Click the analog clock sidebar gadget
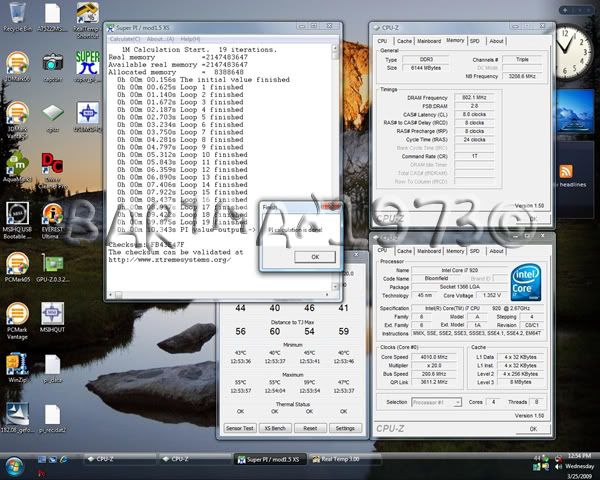Viewport: 600px width, 480px height. [x=574, y=48]
